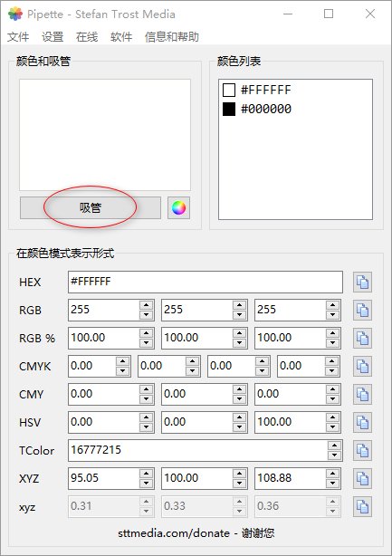Copy the HEX value to clipboard
Image resolution: width=392 pixels, height=556 pixels.
tap(362, 283)
